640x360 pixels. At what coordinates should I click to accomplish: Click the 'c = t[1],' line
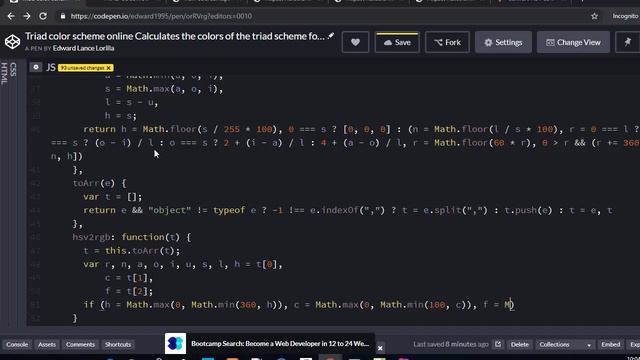point(129,278)
